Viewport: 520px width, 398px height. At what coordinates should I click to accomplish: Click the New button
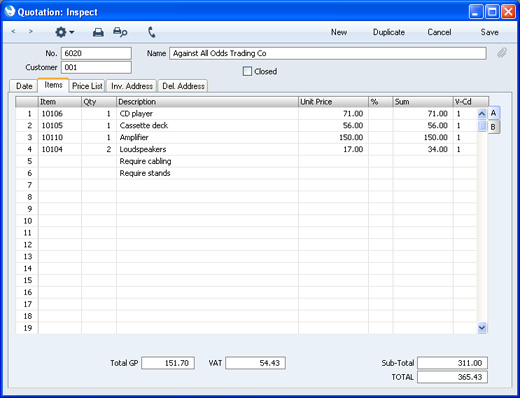[339, 32]
